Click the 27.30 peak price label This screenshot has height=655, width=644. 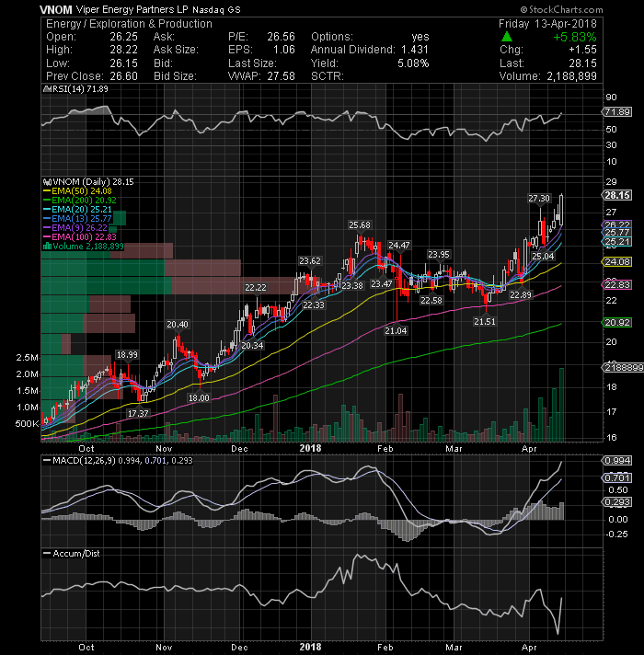coord(539,199)
